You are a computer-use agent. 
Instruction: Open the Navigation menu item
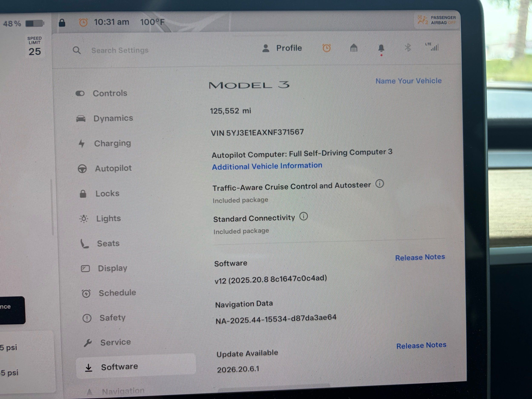coord(123,392)
